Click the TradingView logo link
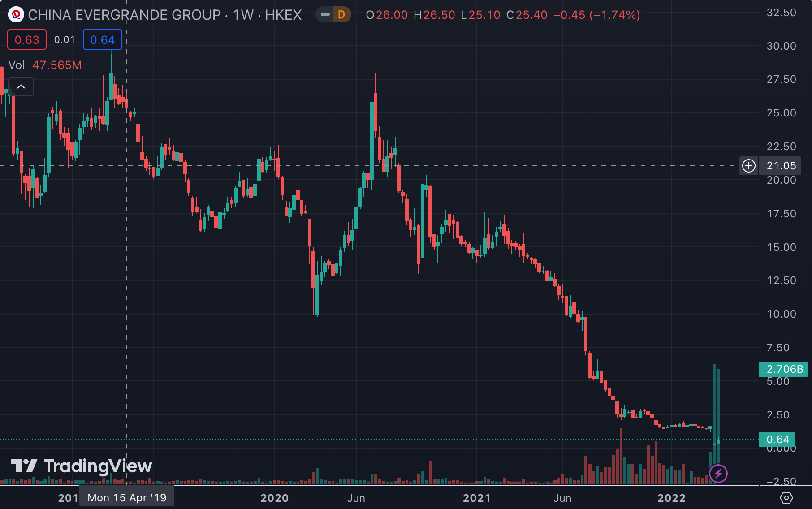The width and height of the screenshot is (812, 509). (x=82, y=466)
